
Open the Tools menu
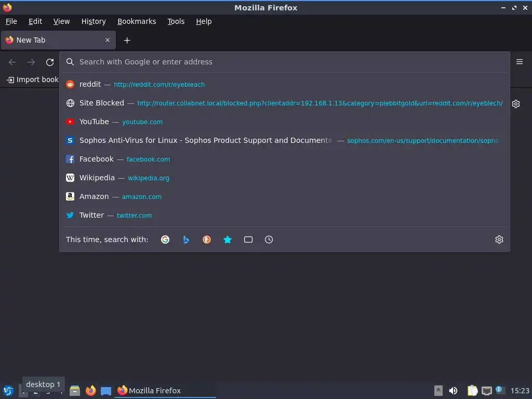pyautogui.click(x=176, y=21)
